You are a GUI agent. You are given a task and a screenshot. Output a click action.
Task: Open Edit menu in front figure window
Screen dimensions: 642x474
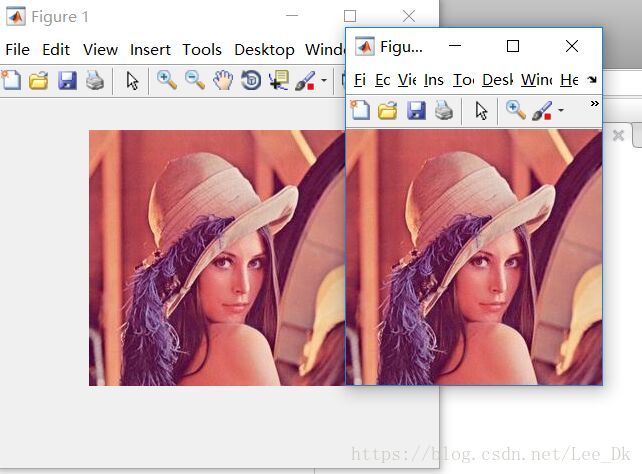382,79
